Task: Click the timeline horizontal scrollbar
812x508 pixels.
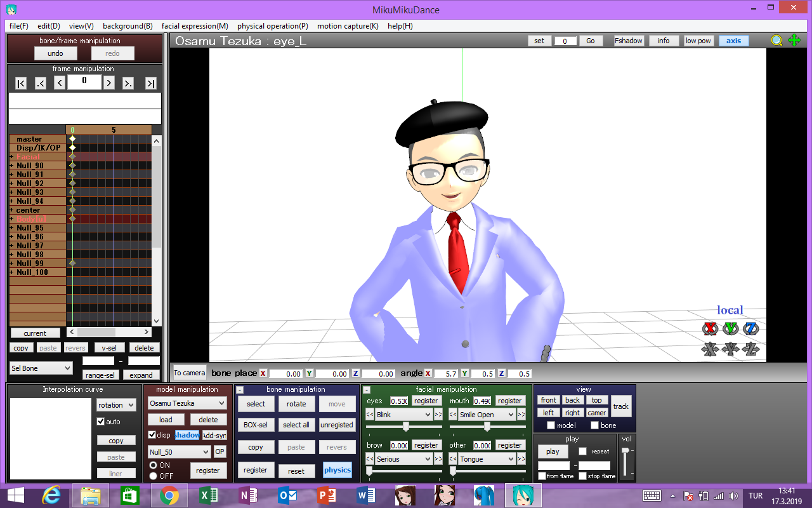Action: click(x=109, y=332)
